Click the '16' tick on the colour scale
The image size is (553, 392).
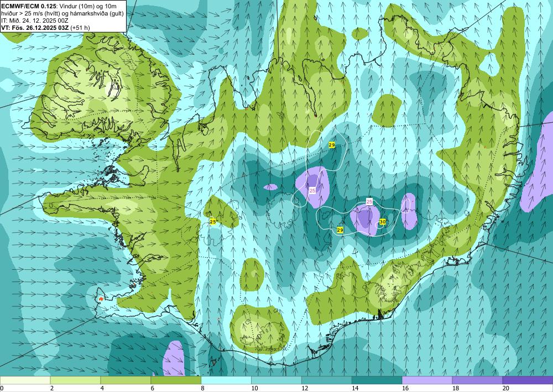[x=405, y=388]
